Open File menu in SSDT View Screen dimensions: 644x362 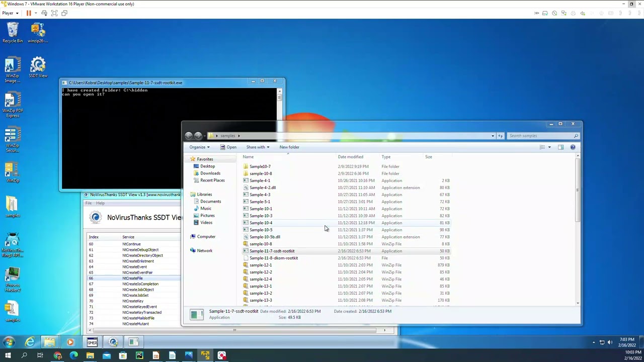pos(88,203)
